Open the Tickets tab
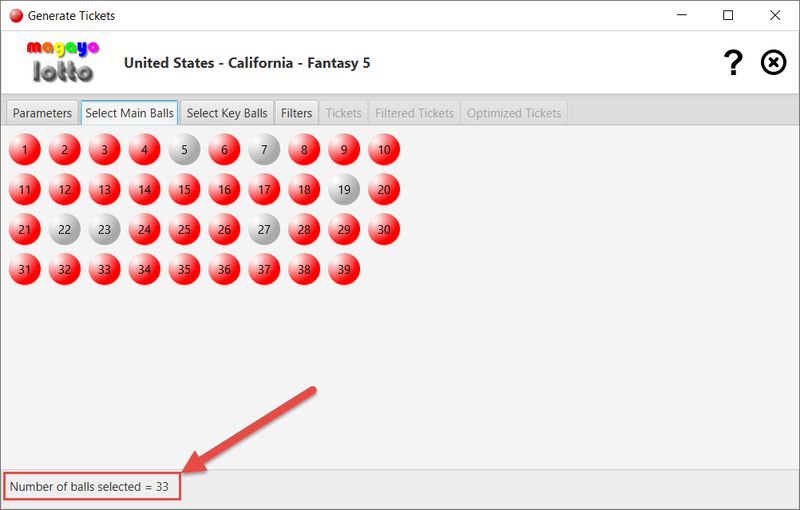This screenshot has height=510, width=800. pyautogui.click(x=343, y=113)
